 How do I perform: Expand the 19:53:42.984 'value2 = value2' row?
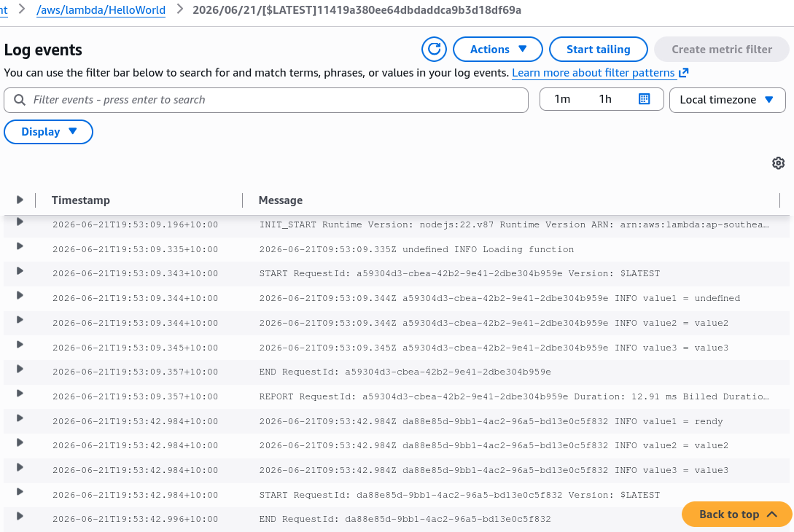20,443
